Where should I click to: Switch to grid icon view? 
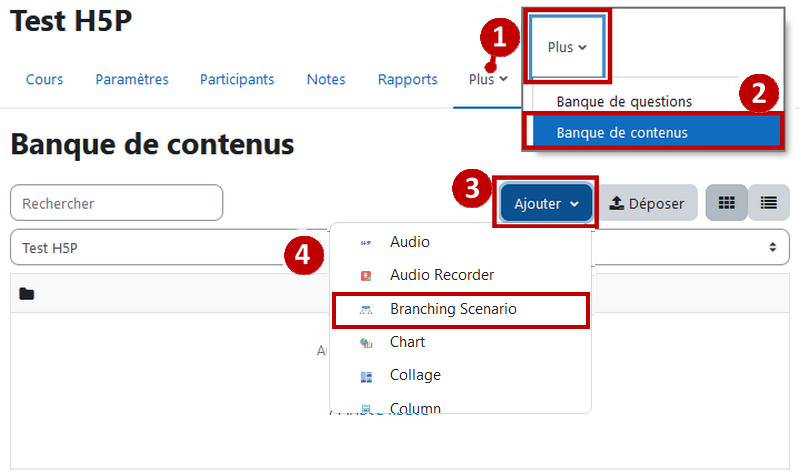tap(727, 203)
